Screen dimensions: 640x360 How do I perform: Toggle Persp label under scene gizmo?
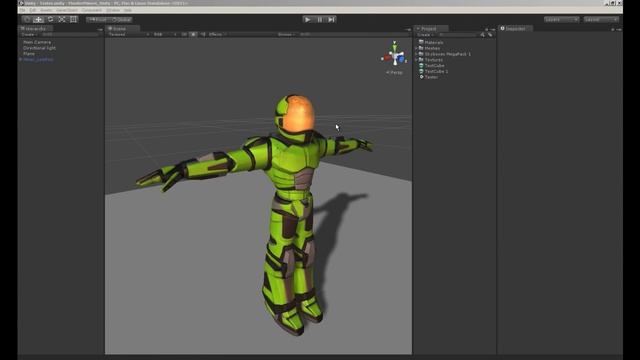394,72
